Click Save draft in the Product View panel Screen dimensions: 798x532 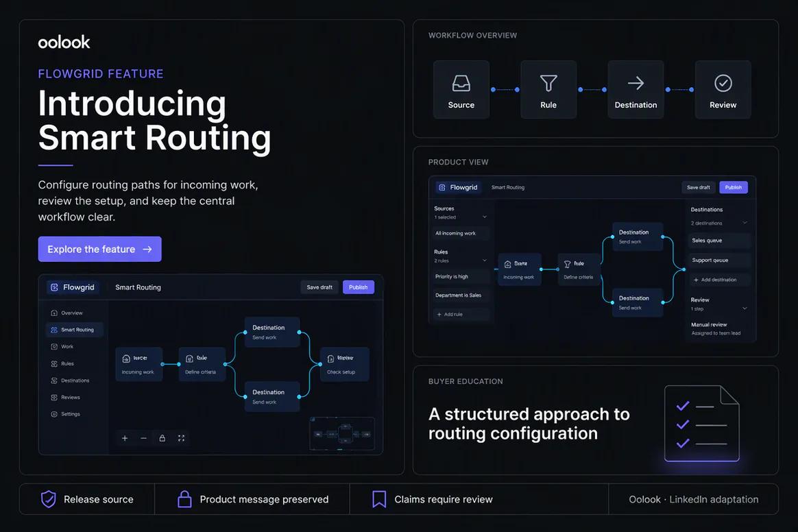click(698, 187)
